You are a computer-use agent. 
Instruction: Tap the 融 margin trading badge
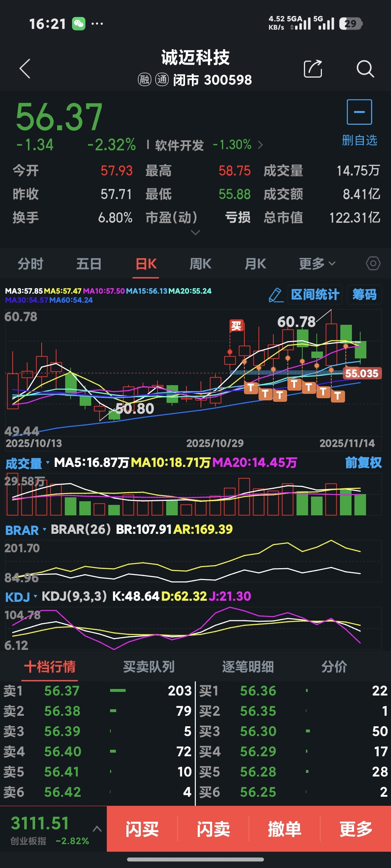[144, 79]
